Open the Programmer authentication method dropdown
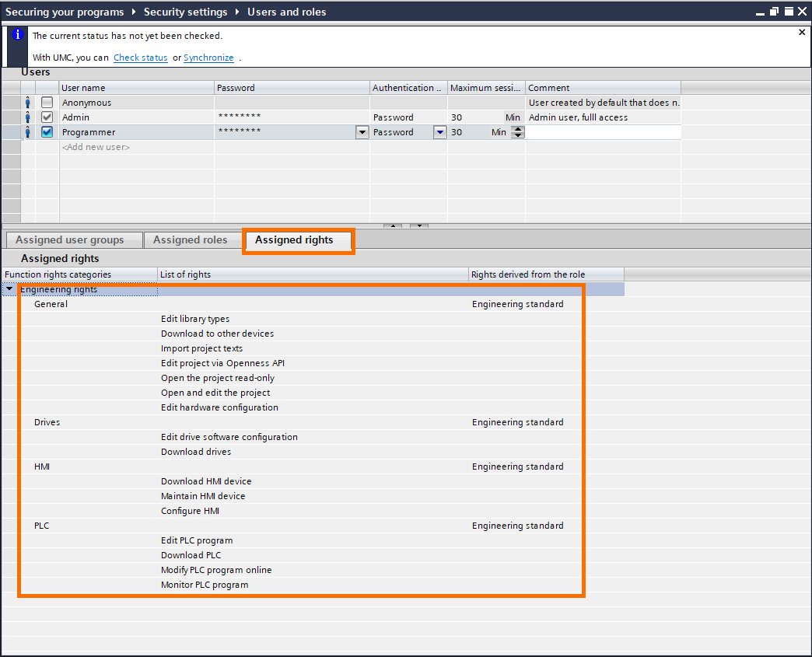The image size is (812, 657). [439, 132]
